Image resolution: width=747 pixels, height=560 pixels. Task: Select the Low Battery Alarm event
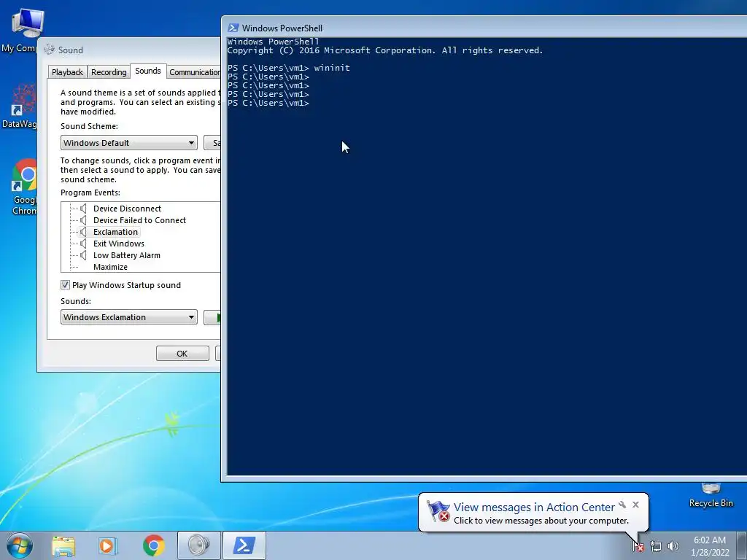tap(127, 255)
